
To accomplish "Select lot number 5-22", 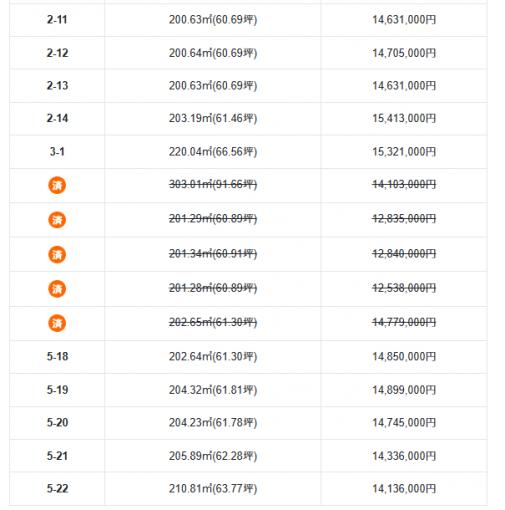I will [57, 488].
